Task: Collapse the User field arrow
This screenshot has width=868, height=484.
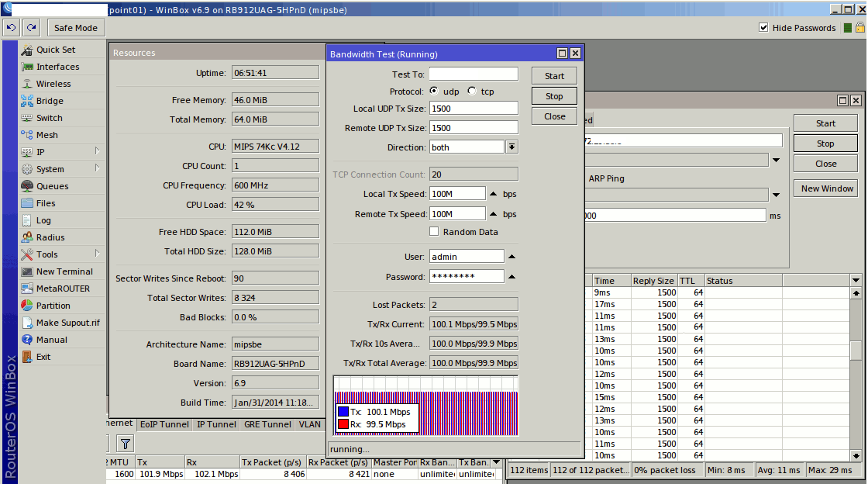Action: click(x=512, y=256)
